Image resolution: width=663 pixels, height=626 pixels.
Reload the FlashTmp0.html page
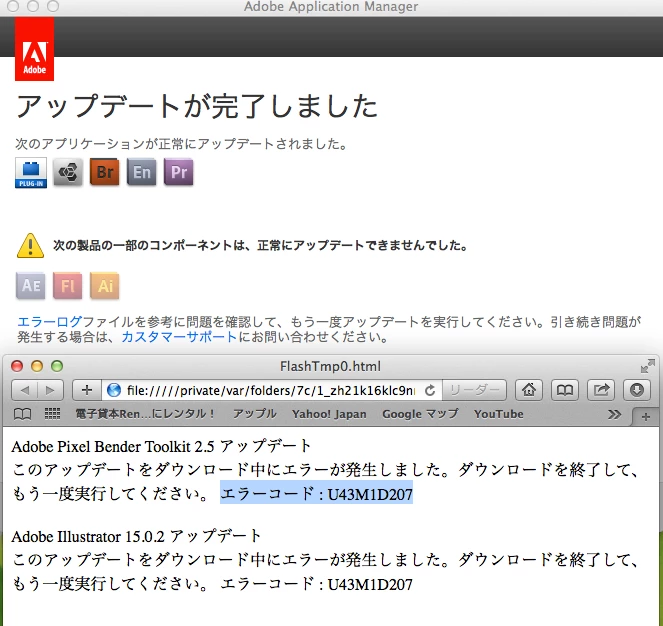[430, 390]
